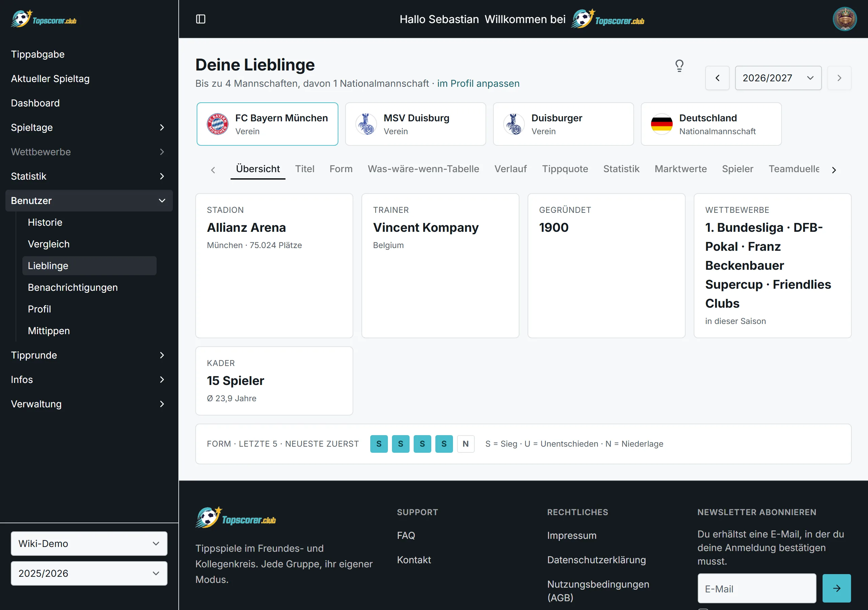Open the Teamduelle tab
This screenshot has width=868, height=610.
[x=793, y=169]
